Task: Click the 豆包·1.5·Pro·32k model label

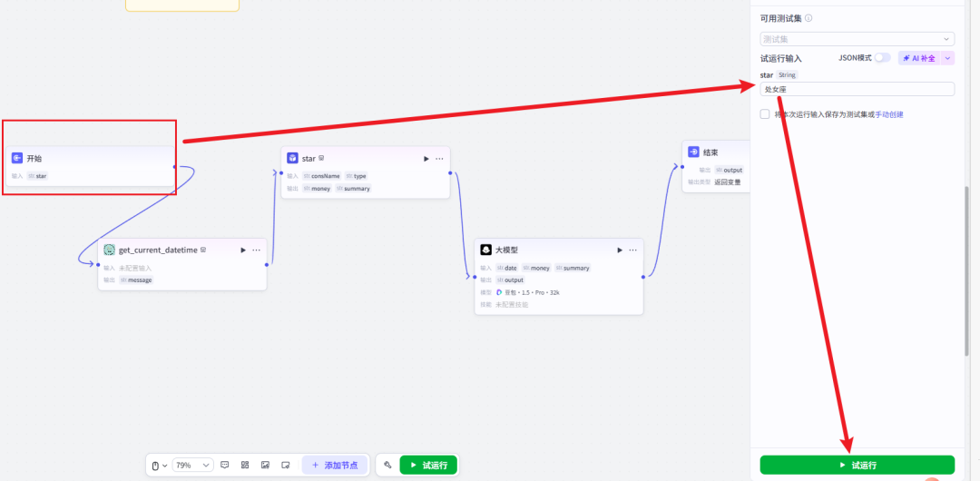Action: pos(527,292)
